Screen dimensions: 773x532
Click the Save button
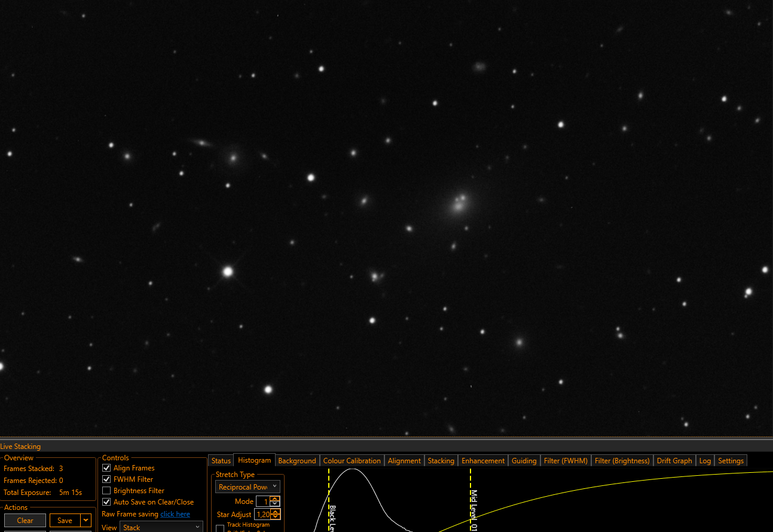click(x=65, y=521)
